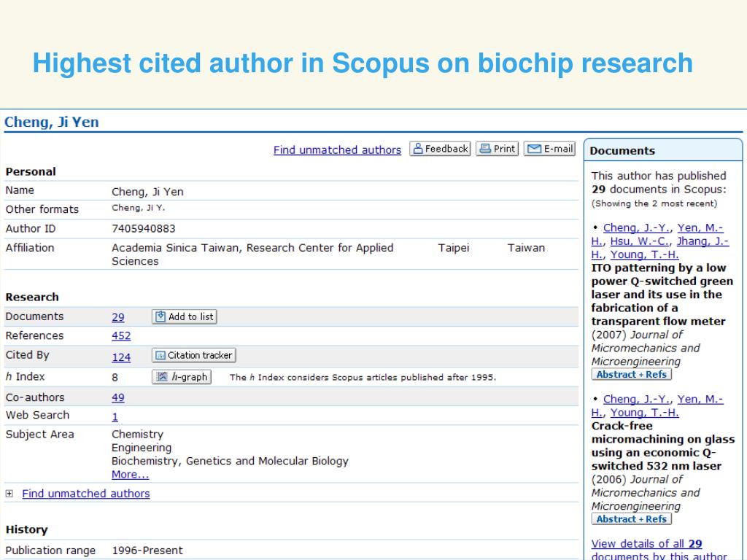Click Young, T.-H. in the first document
The width and height of the screenshot is (747, 560).
[x=645, y=254]
